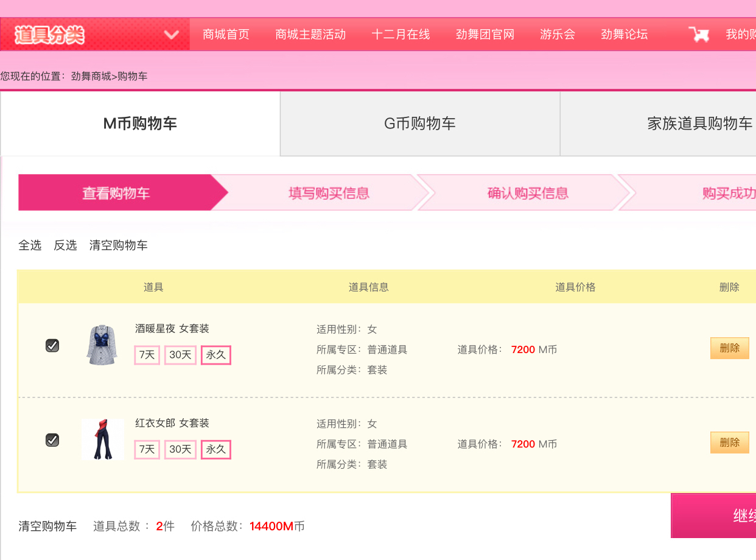Open the shopping cart icon in navigation bar
This screenshot has width=756, height=560.
coord(699,34)
